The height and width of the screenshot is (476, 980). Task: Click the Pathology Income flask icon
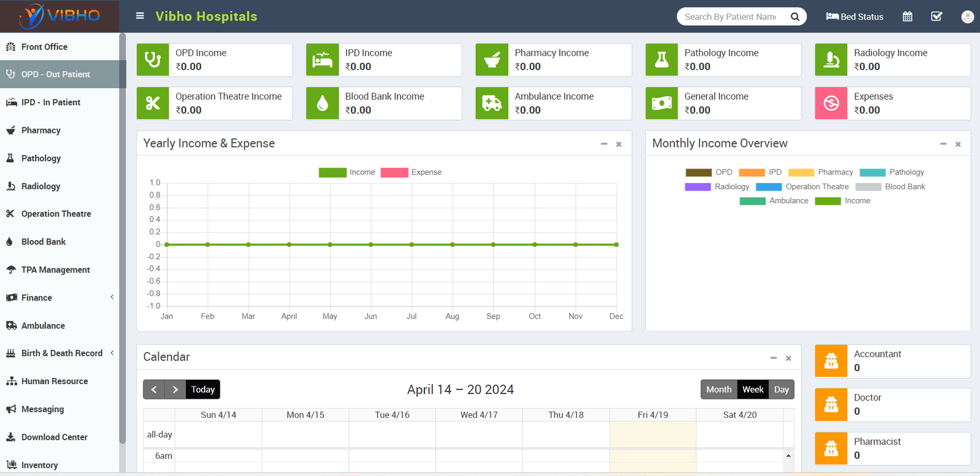click(x=661, y=60)
